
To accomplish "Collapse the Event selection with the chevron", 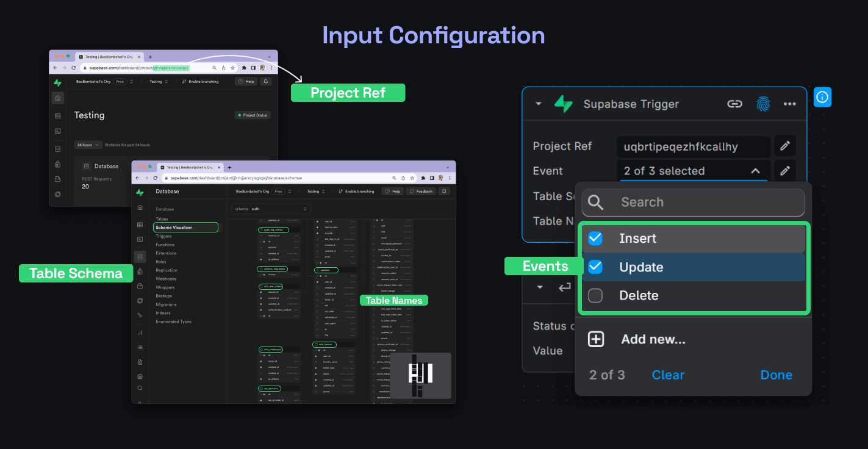I will [755, 171].
